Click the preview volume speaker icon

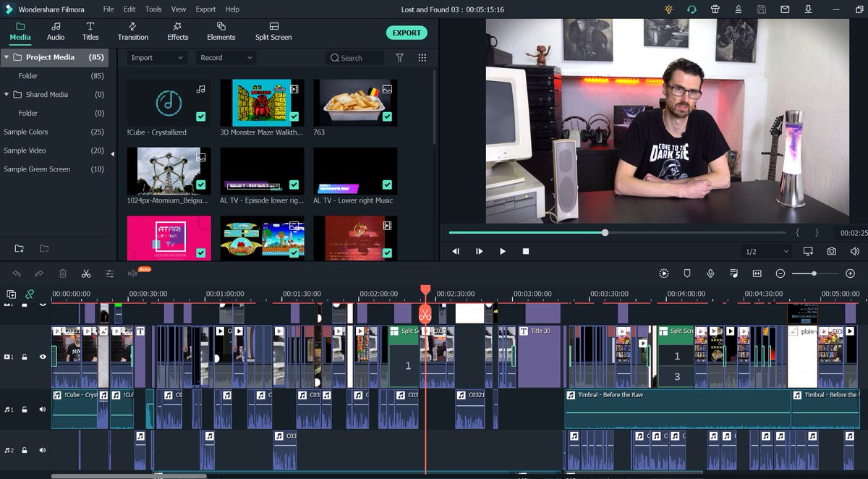pos(855,251)
